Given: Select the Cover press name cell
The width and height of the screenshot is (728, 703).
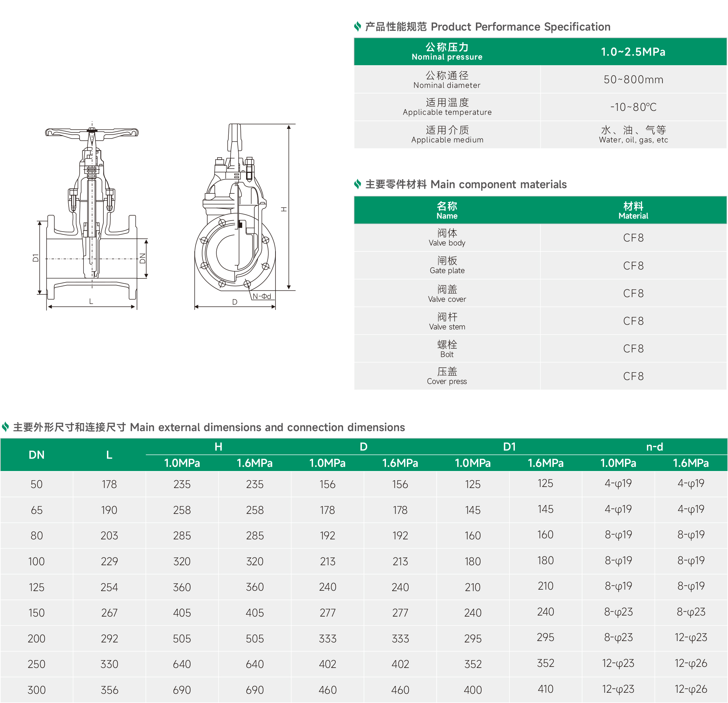Looking at the screenshot, I should tap(447, 376).
